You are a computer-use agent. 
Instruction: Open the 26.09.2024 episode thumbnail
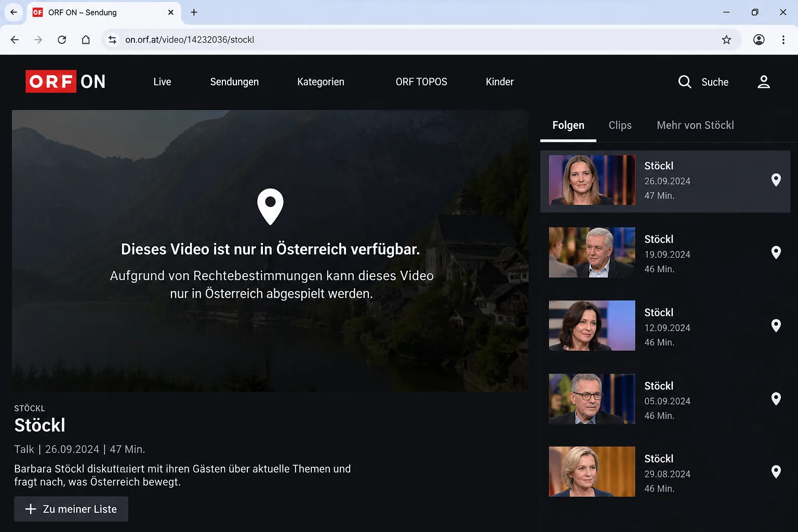[592, 180]
